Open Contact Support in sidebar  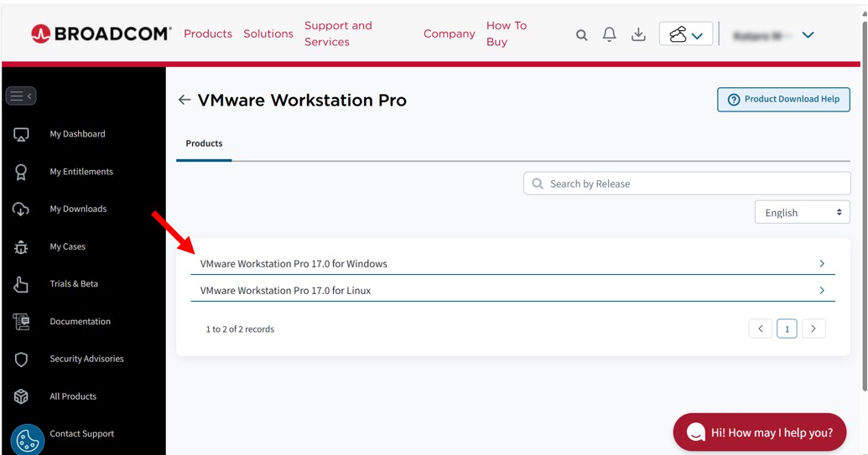(x=82, y=433)
